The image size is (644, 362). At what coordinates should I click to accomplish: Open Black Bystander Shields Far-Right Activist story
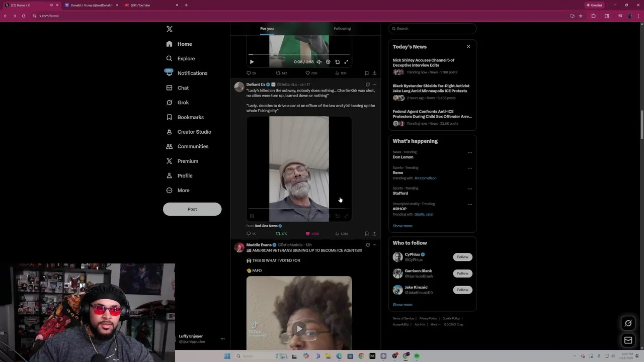coord(432,93)
